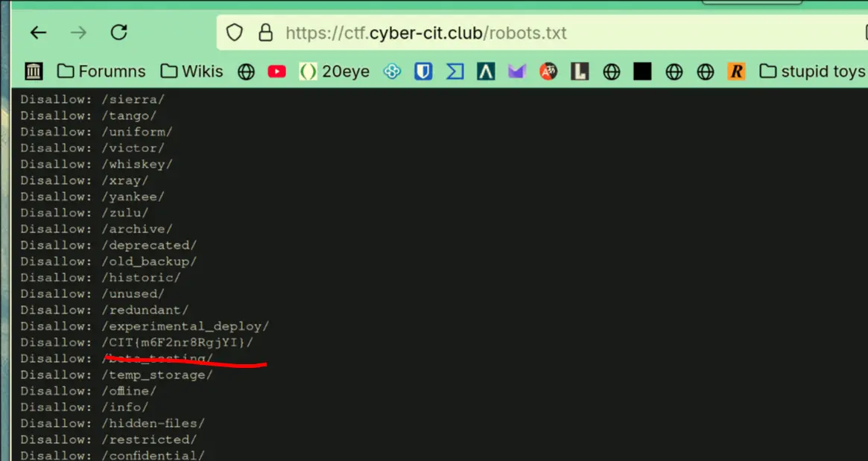
Task: Click the browser back arrow
Action: pos(38,33)
